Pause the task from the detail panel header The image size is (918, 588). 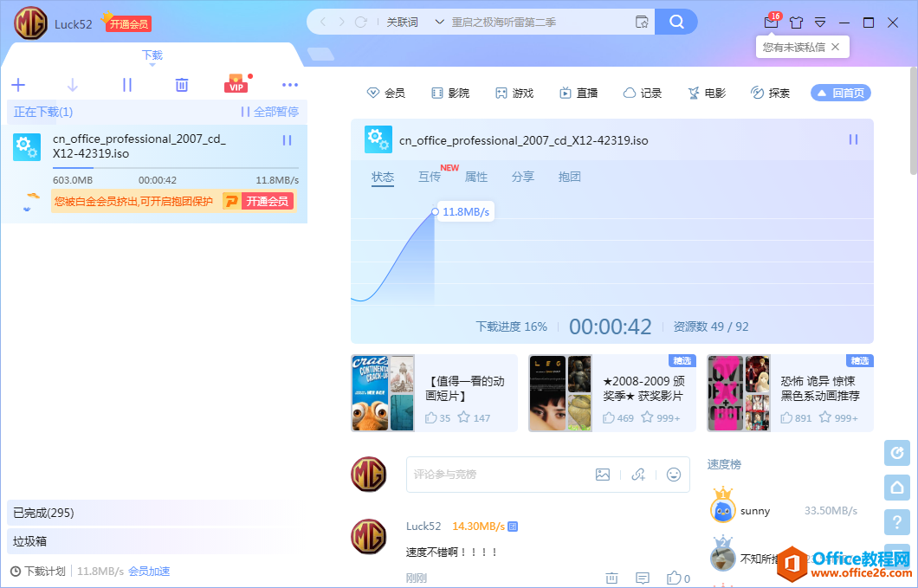click(x=853, y=139)
